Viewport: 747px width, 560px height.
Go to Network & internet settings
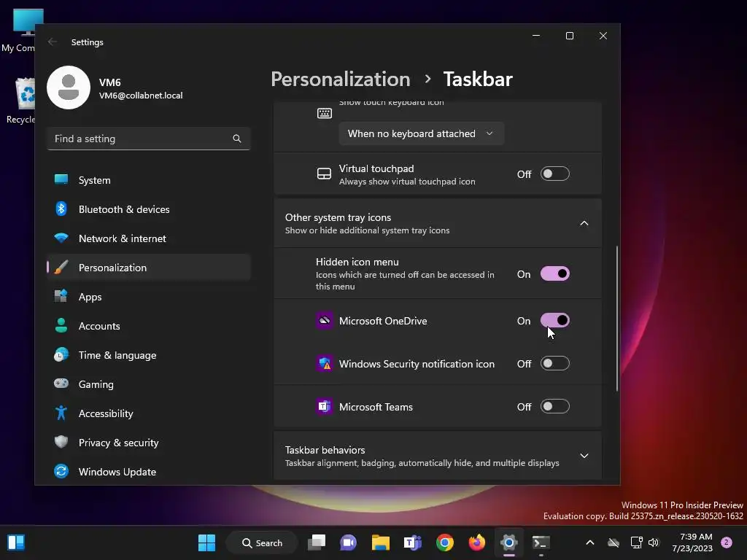pyautogui.click(x=149, y=238)
